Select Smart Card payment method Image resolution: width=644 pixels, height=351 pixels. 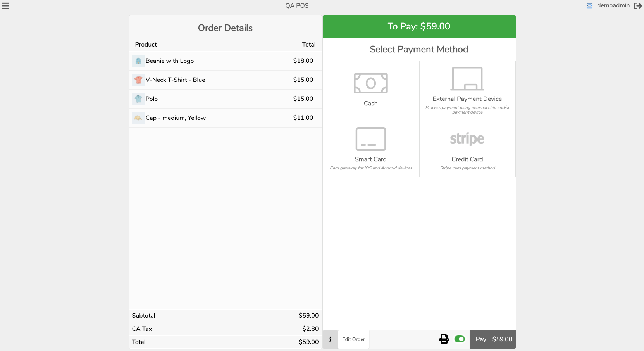pyautogui.click(x=371, y=148)
